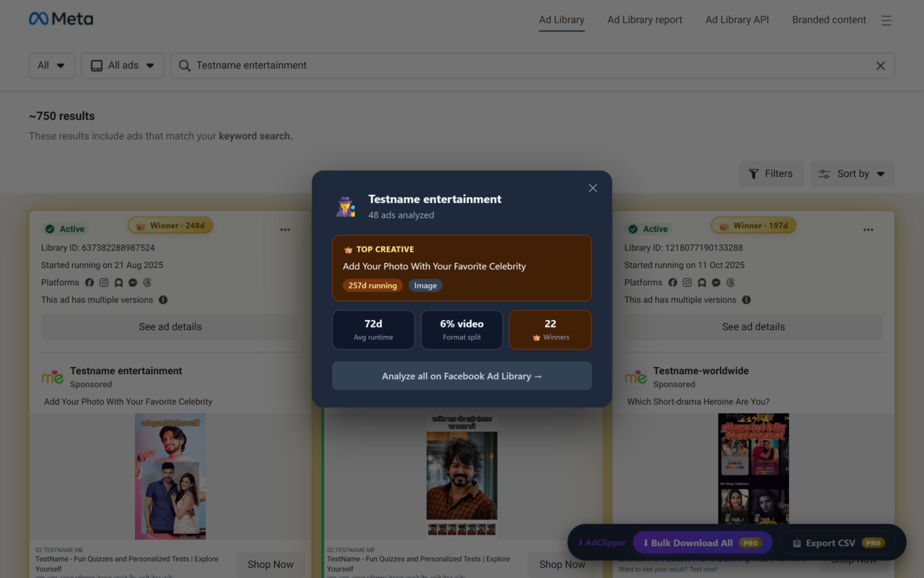Click the Top Creative card
924x578 pixels.
pyautogui.click(x=462, y=268)
